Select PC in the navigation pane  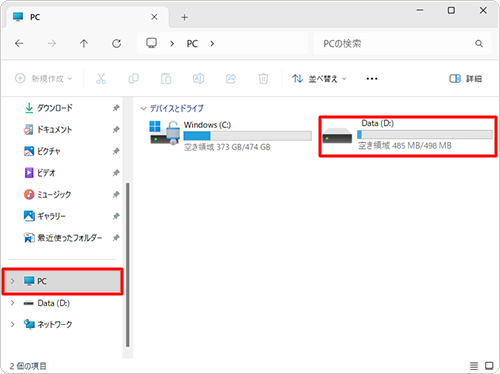pyautogui.click(x=62, y=281)
